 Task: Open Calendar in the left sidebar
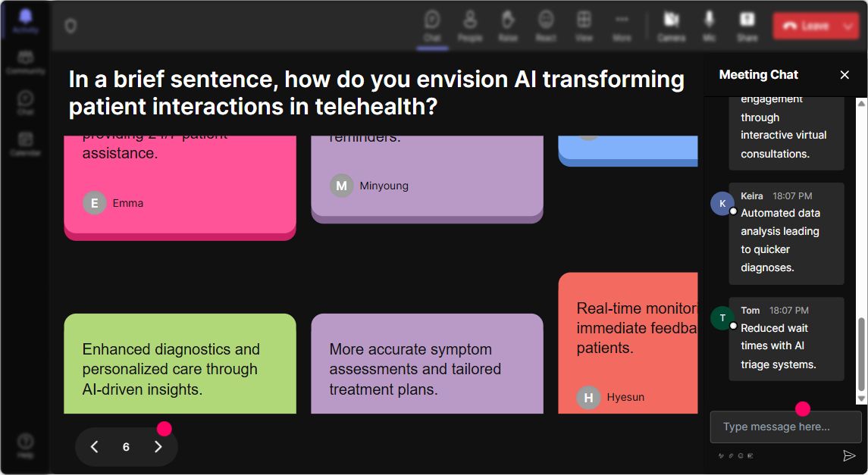click(x=26, y=144)
